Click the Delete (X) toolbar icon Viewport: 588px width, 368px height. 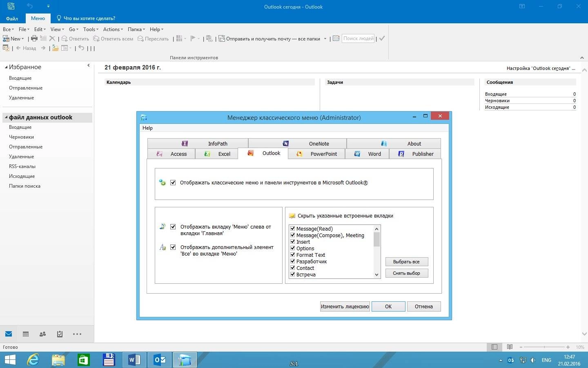pos(52,38)
